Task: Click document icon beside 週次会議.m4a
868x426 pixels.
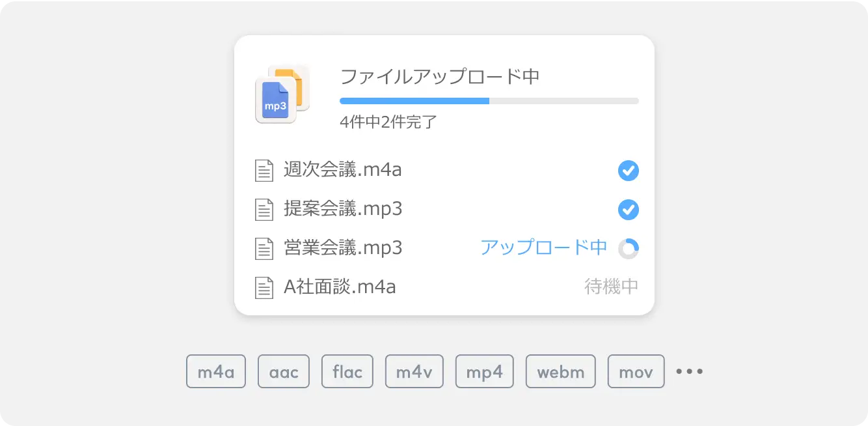Action: (264, 171)
